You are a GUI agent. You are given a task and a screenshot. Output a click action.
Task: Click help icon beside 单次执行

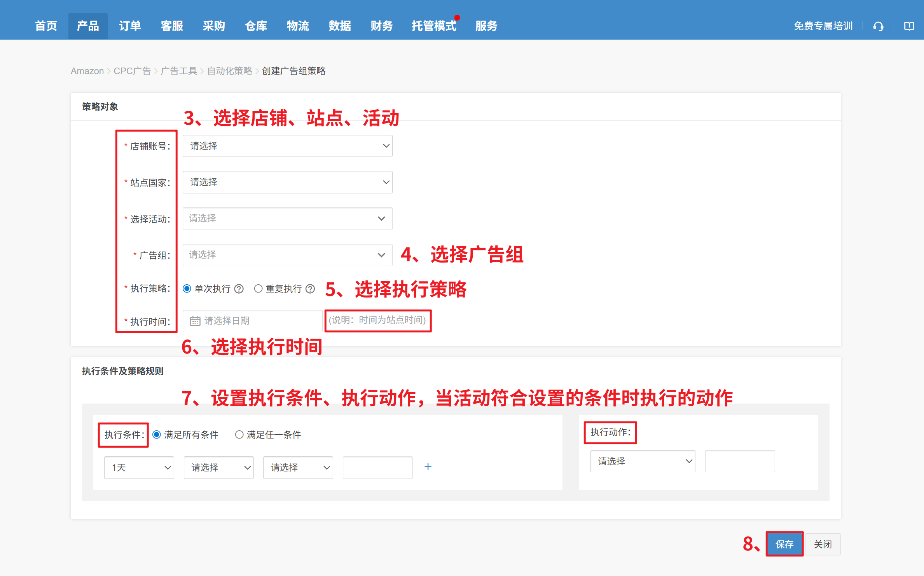pyautogui.click(x=239, y=289)
